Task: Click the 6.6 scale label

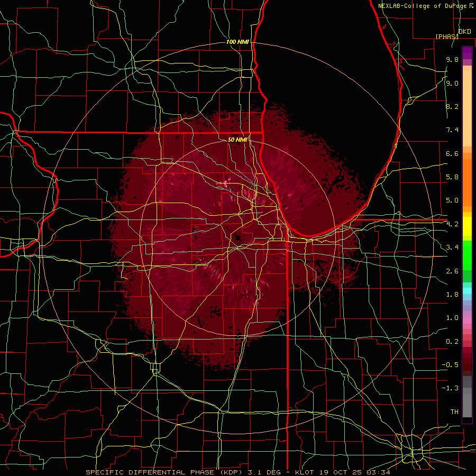Action: [452, 153]
